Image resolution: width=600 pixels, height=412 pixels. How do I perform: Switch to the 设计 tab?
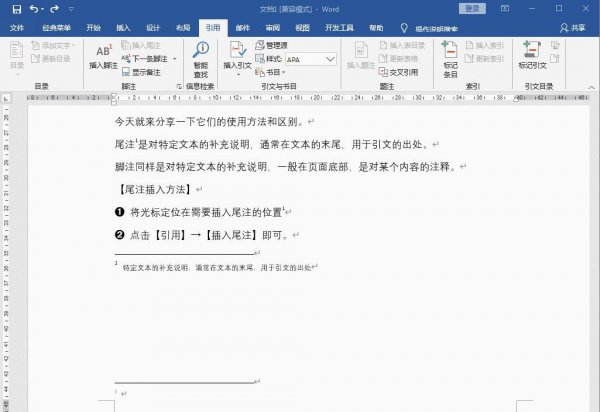tap(153, 28)
